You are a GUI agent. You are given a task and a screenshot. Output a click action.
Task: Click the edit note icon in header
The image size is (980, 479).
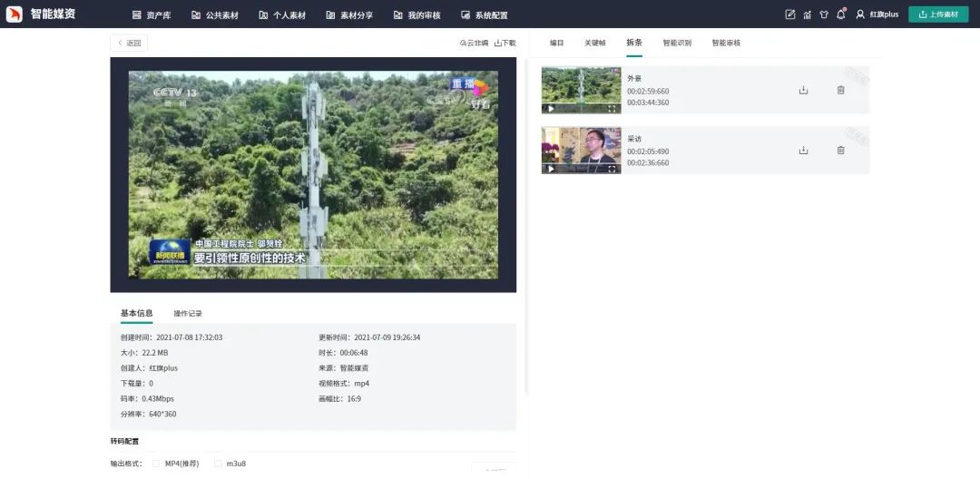click(x=789, y=15)
